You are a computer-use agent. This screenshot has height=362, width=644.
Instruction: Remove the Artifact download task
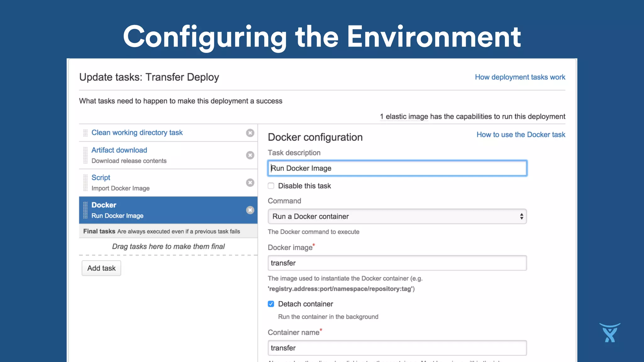click(x=250, y=155)
